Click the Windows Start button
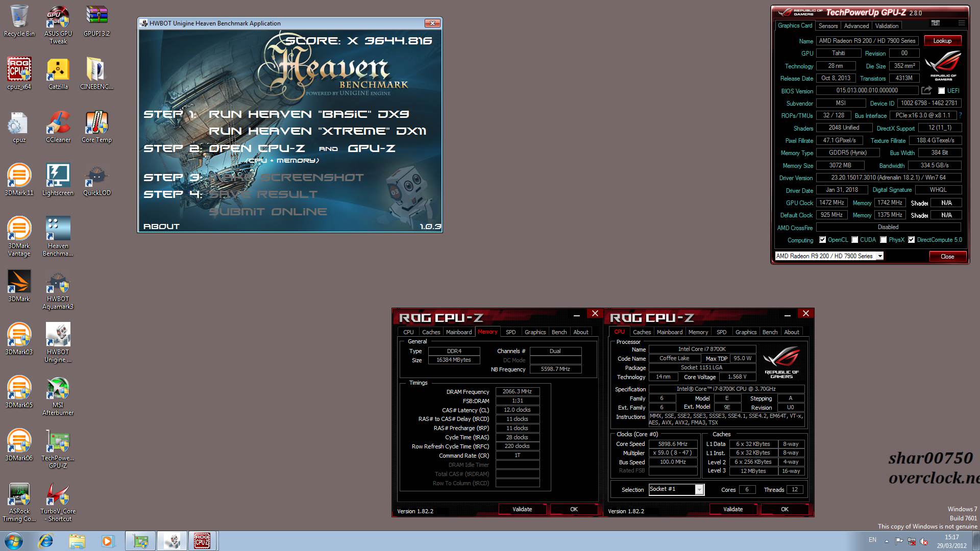Screen dimensions: 980x551 14,541
